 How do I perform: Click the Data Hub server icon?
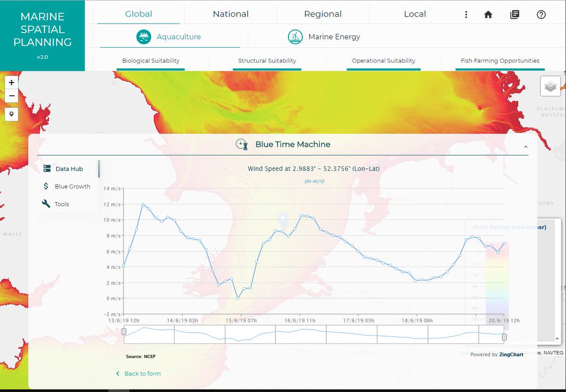coord(47,169)
